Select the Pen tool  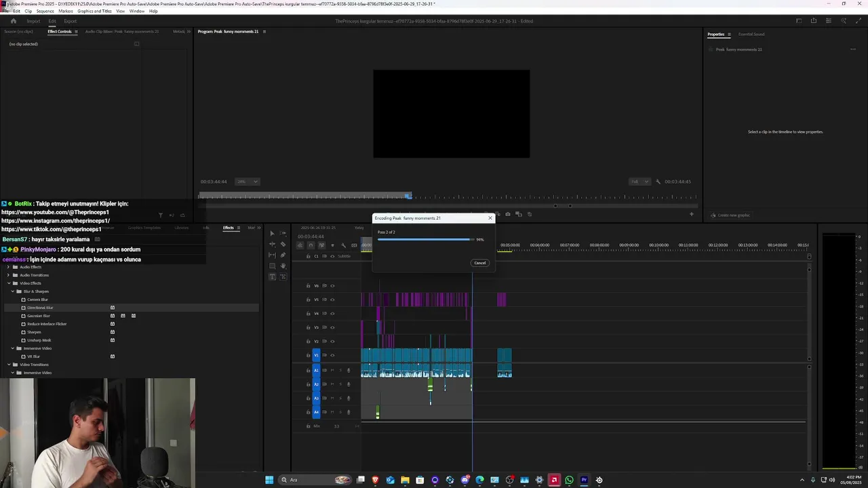click(x=283, y=255)
